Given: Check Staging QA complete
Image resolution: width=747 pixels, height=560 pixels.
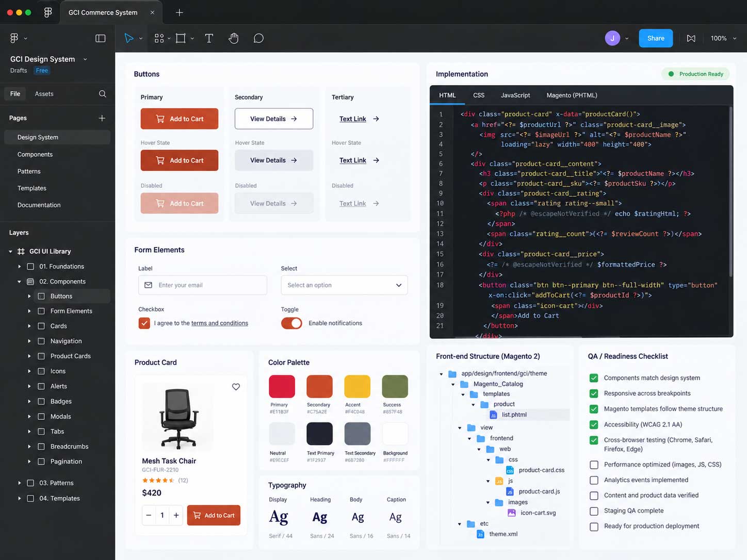Looking at the screenshot, I should tap(594, 511).
